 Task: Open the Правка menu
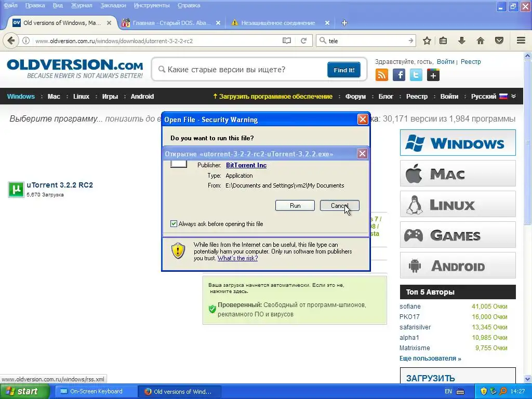[35, 5]
